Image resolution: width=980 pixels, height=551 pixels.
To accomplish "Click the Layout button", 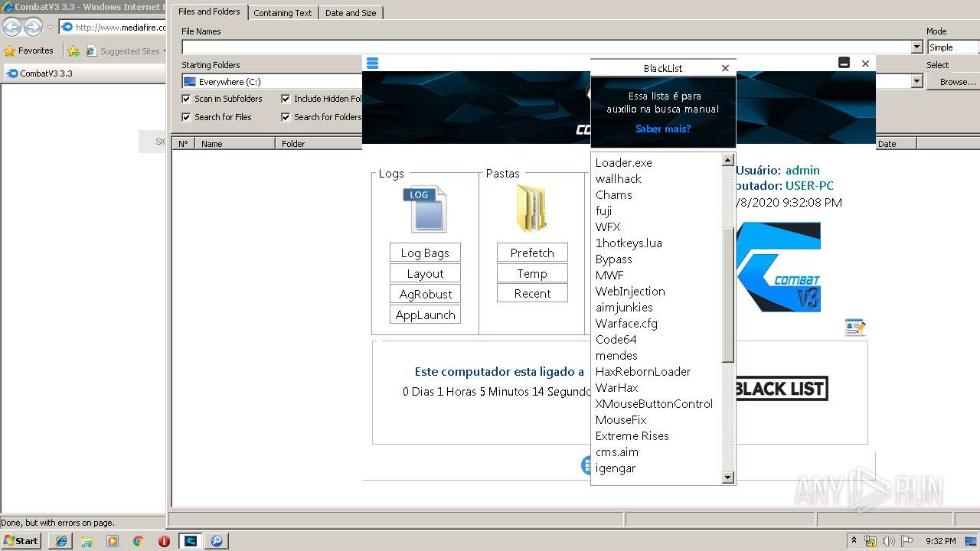I will [425, 273].
